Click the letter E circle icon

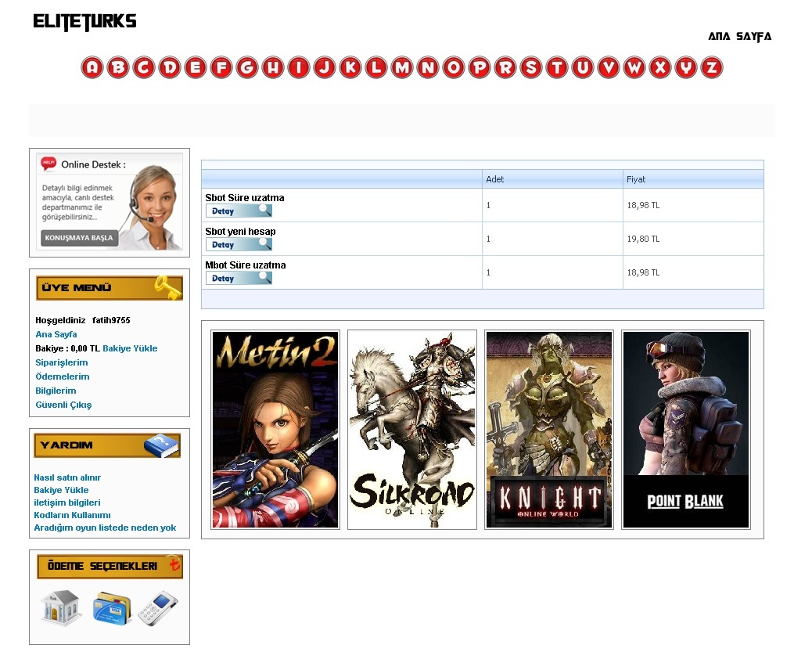pos(196,67)
